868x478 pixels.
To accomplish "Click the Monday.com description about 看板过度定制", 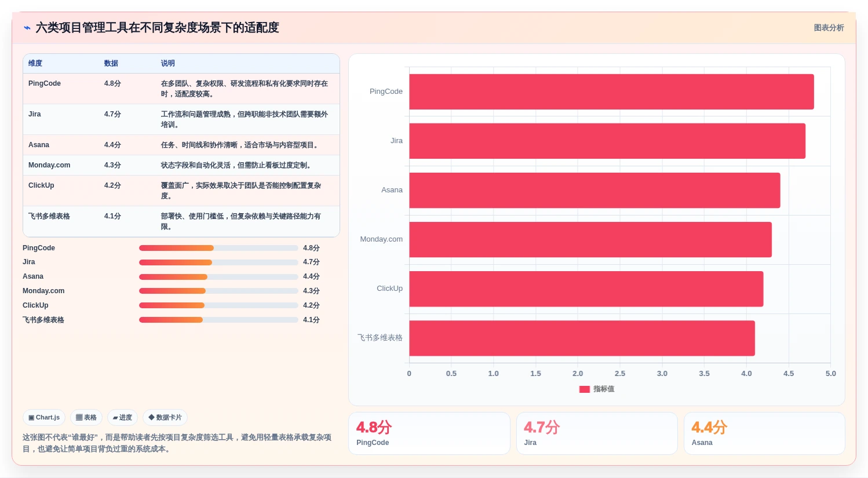I will [238, 165].
